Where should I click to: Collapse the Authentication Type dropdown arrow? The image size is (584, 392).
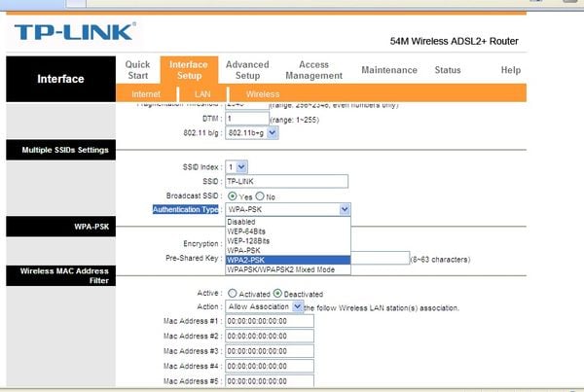click(x=345, y=209)
